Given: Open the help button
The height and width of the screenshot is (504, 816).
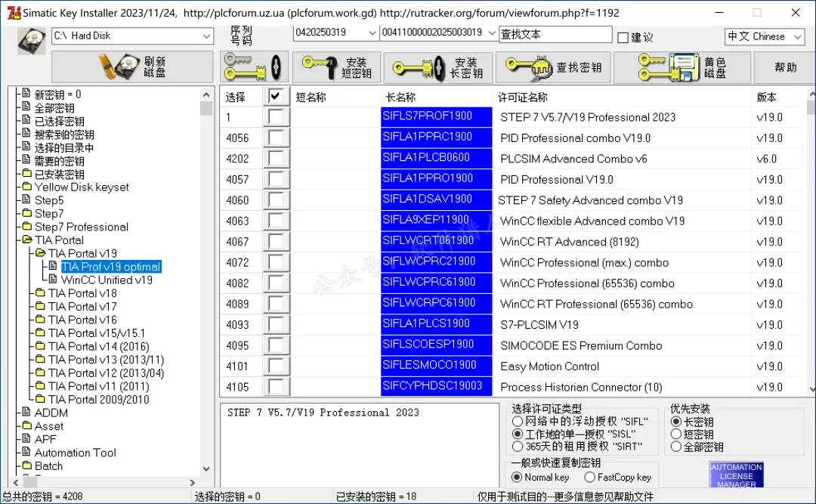Looking at the screenshot, I should tap(785, 67).
